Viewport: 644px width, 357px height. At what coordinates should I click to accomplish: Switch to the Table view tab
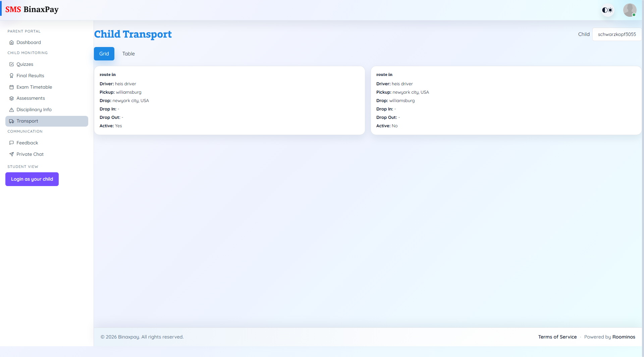pyautogui.click(x=128, y=53)
